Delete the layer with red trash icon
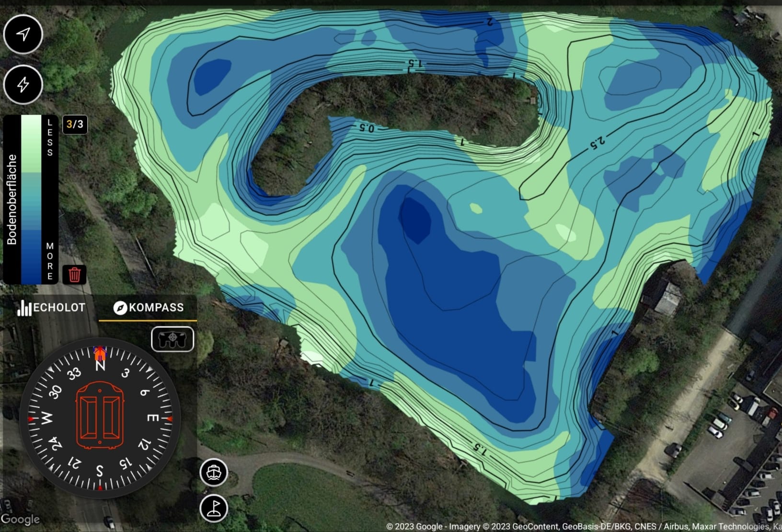 74,275
